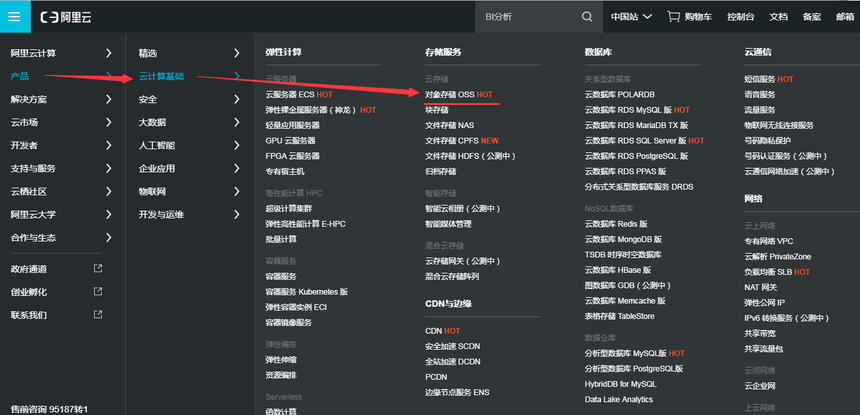Open the shopping cart icon

674,16
